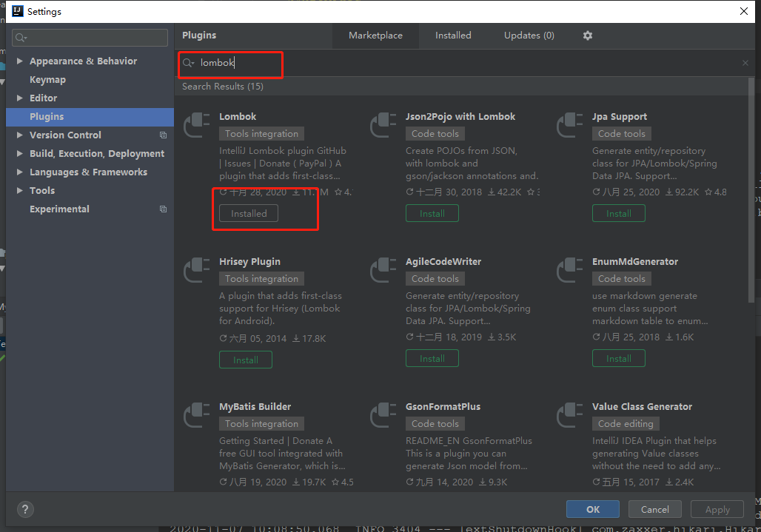Image resolution: width=761 pixels, height=532 pixels.
Task: Click the settings search magnifier icon
Action: point(21,37)
